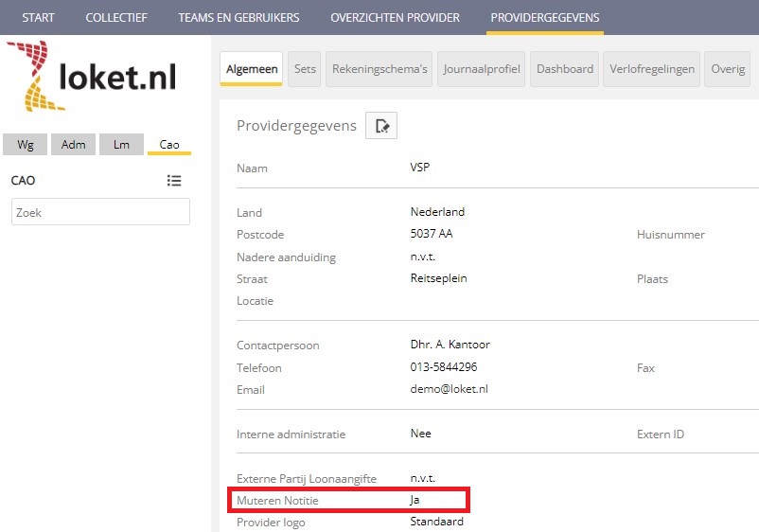The height and width of the screenshot is (532, 759).
Task: Click the Muteren Notitie label
Action: [x=277, y=501]
